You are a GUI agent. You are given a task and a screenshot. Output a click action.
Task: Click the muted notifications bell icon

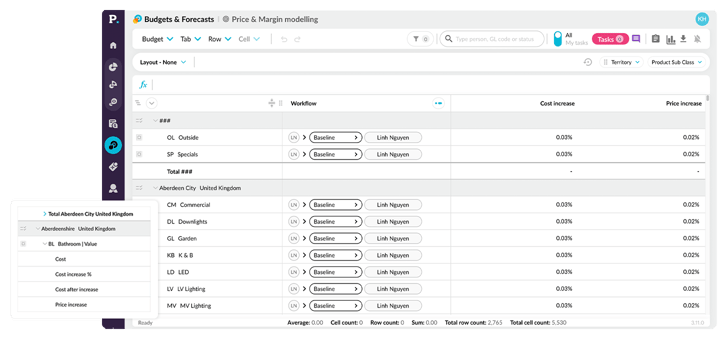click(x=698, y=39)
